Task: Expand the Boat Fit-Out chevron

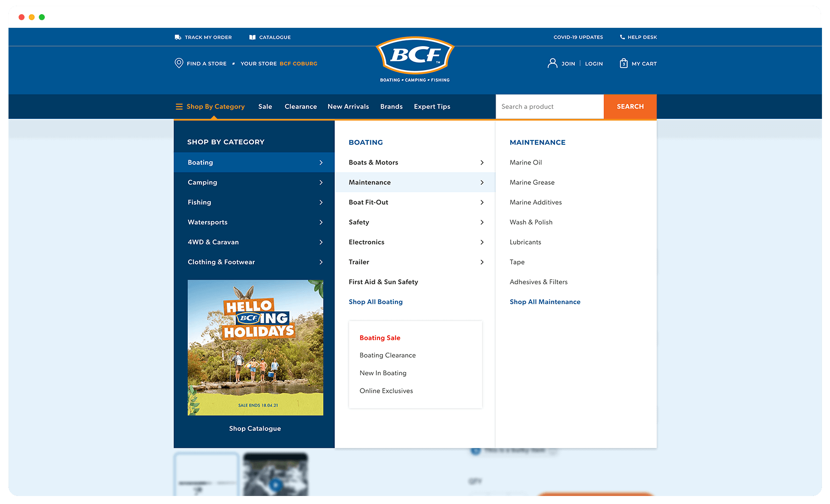Action: [x=482, y=202]
